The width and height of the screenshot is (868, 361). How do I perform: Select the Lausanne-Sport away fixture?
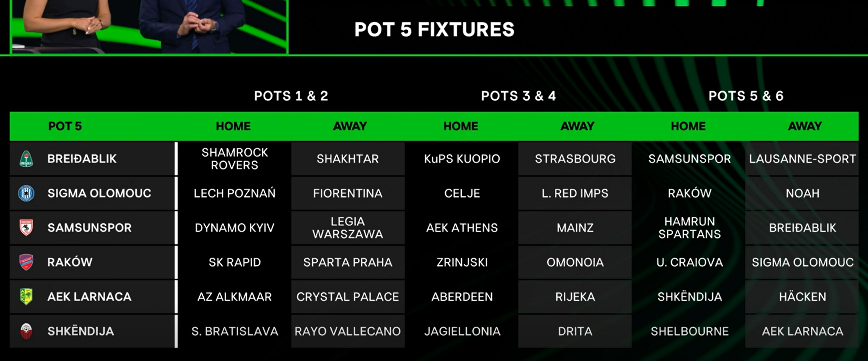coord(802,159)
